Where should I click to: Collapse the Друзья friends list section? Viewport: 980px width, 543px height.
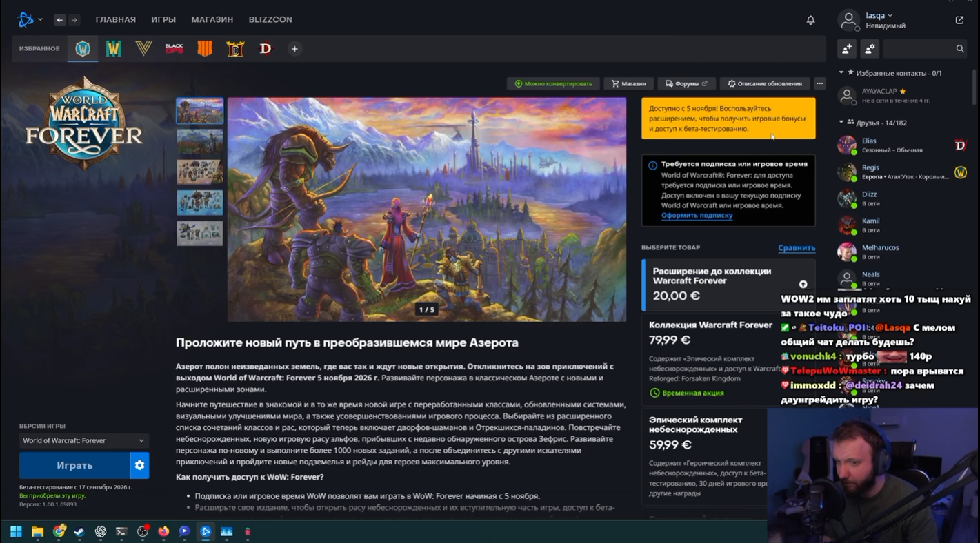841,123
